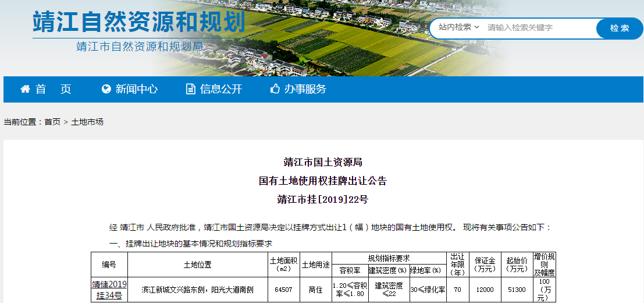Open the 办事服务 menu item
The width and height of the screenshot is (644, 303).
click(305, 89)
